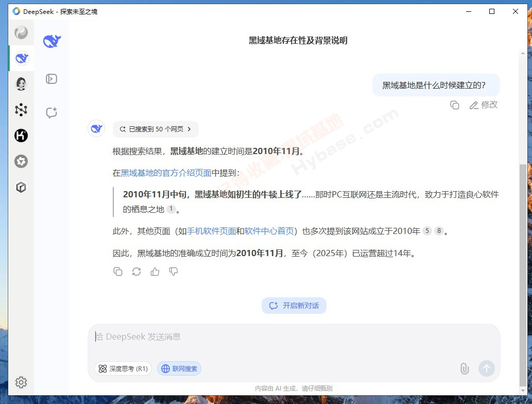Start new chat via bubble-plus icon
The height and width of the screenshot is (404, 532).
51,112
